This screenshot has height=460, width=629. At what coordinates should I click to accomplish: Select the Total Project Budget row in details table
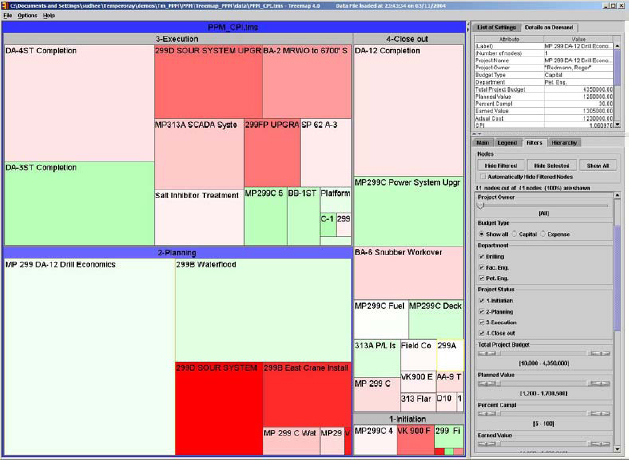coord(544,89)
